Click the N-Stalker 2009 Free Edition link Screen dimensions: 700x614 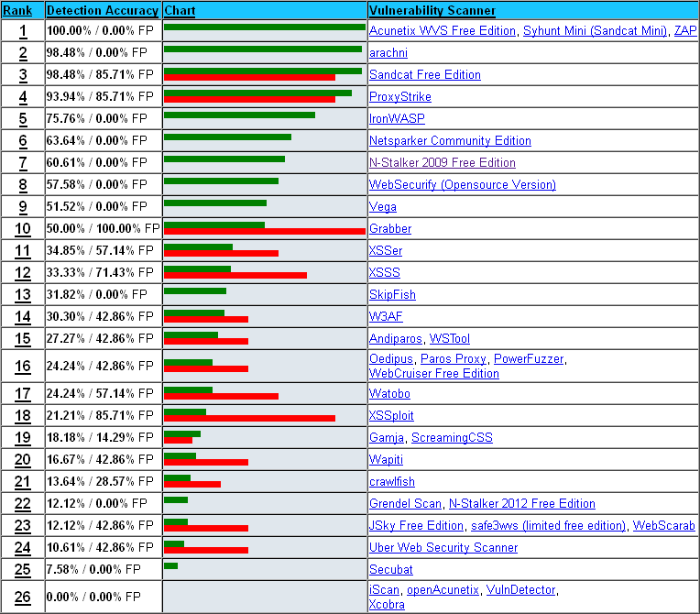pyautogui.click(x=442, y=162)
